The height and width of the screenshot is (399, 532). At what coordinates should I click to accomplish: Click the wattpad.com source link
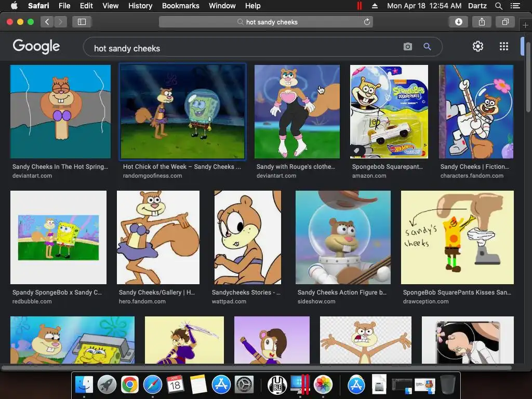229,301
